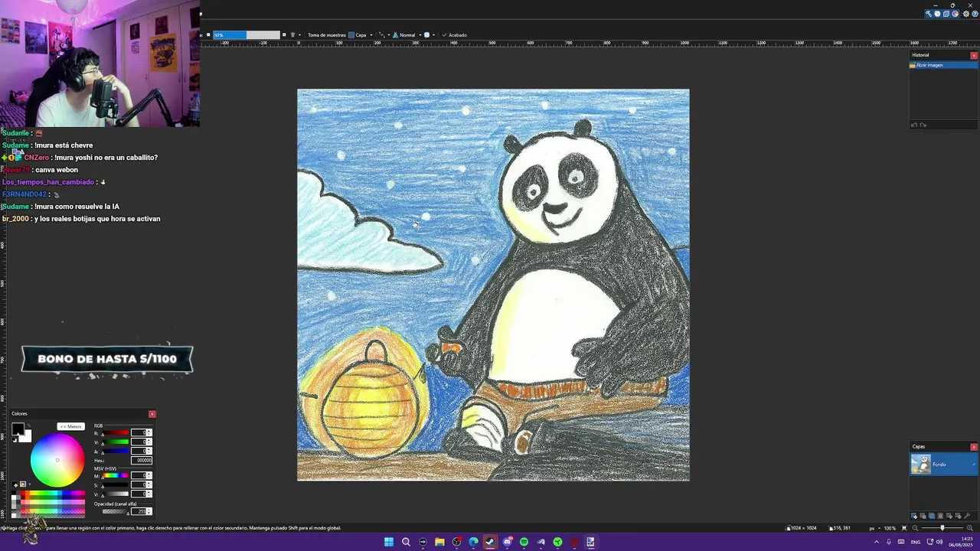Click the green V channel slider

point(116,442)
